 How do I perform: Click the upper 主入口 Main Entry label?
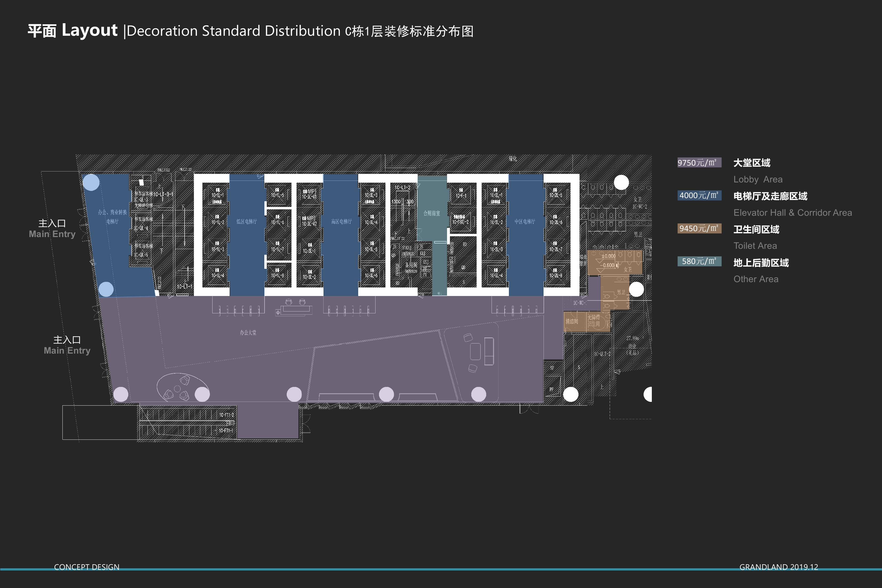click(52, 228)
